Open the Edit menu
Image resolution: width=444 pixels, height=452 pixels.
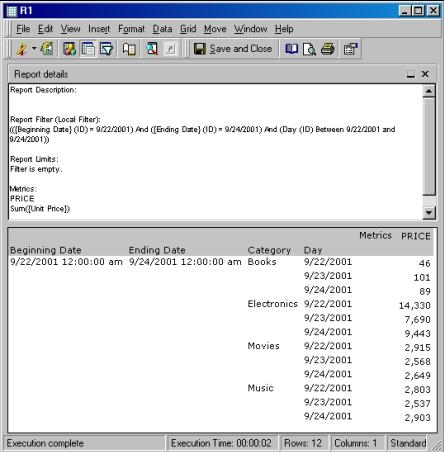coord(45,29)
